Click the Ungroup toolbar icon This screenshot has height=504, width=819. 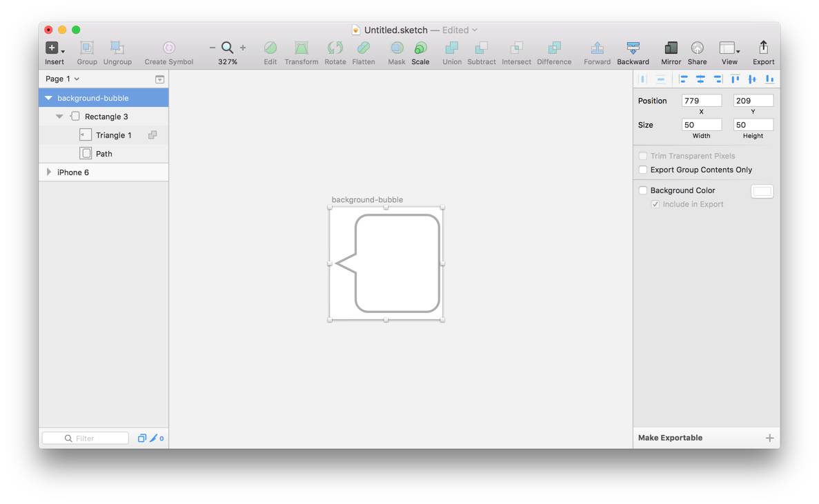[x=117, y=48]
